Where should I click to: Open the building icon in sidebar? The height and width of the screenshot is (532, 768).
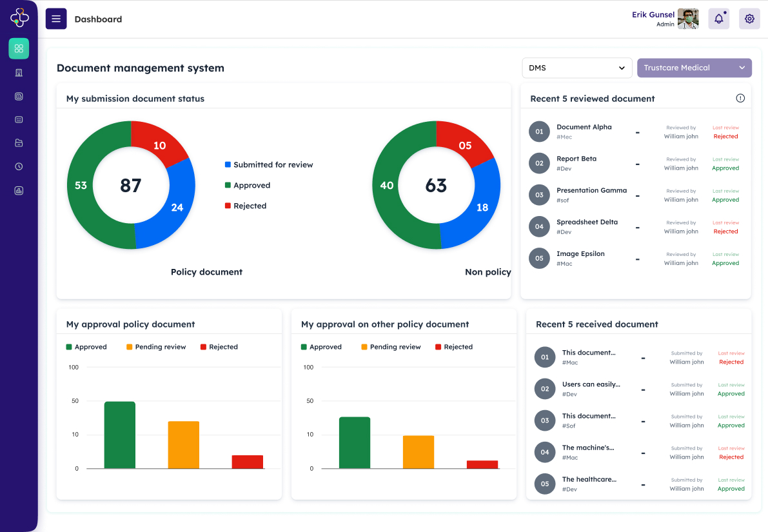click(19, 73)
